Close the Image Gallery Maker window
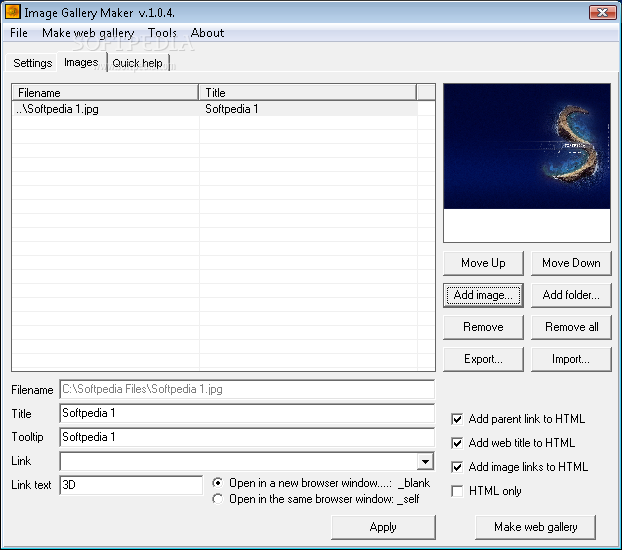The image size is (622, 550). point(602,12)
